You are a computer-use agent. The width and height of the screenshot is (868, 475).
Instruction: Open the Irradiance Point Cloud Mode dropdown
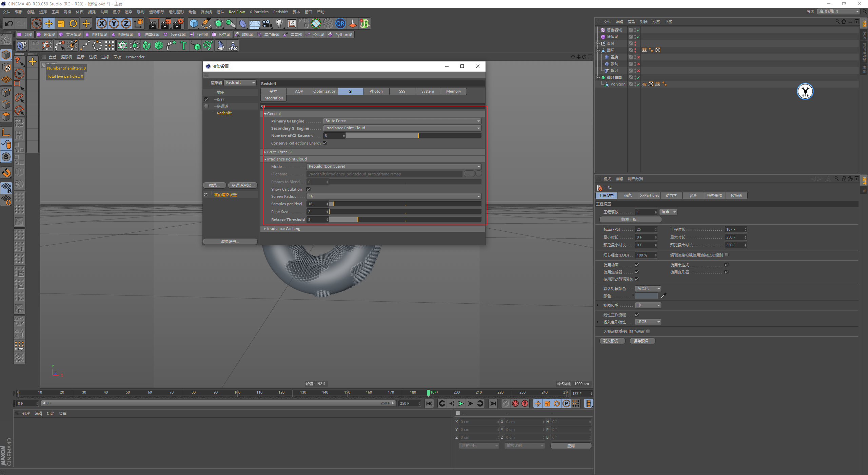[x=394, y=167]
